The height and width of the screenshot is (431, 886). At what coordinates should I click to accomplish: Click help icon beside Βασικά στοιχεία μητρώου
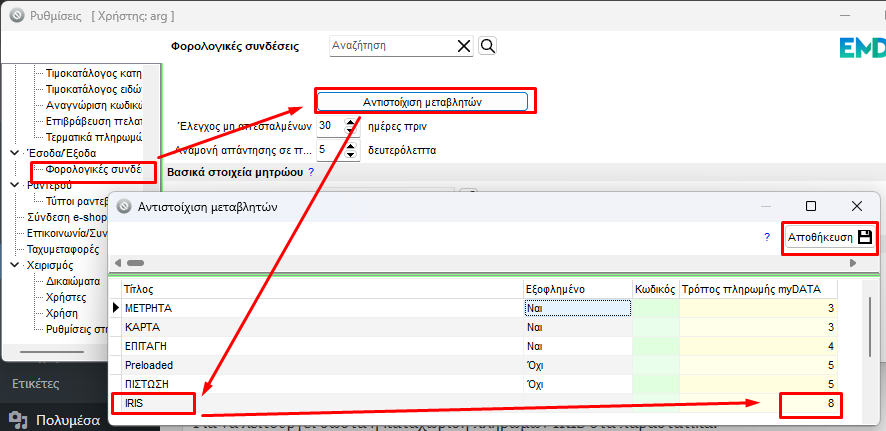[311, 172]
